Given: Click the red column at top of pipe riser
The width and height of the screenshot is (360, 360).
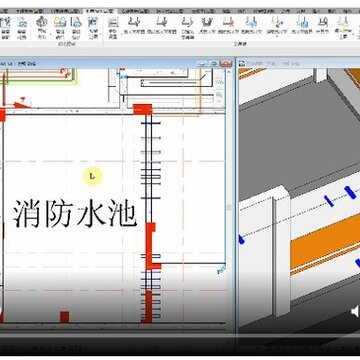Looking at the screenshot, I should (x=143, y=109).
